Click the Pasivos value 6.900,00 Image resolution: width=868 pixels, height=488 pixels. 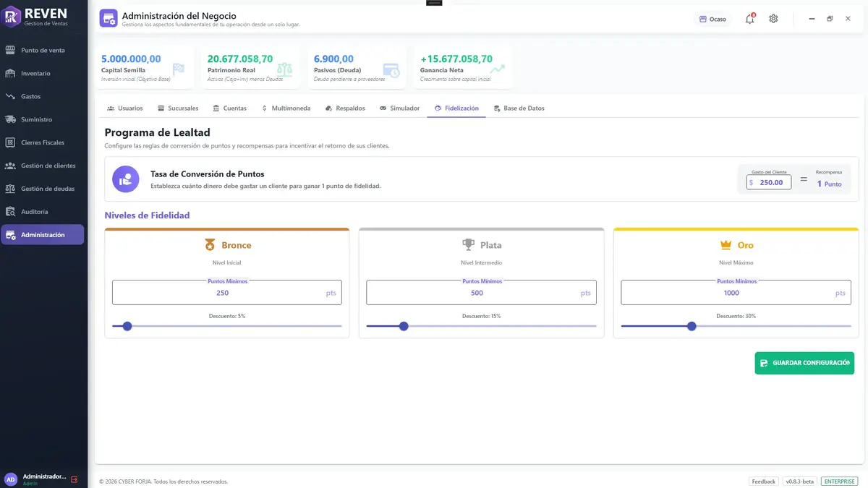click(334, 59)
